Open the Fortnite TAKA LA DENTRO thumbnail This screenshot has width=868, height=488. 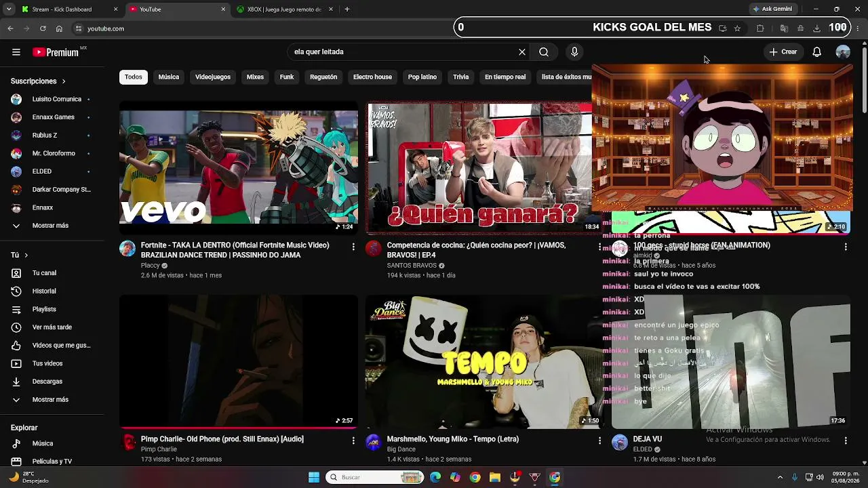pos(239,167)
